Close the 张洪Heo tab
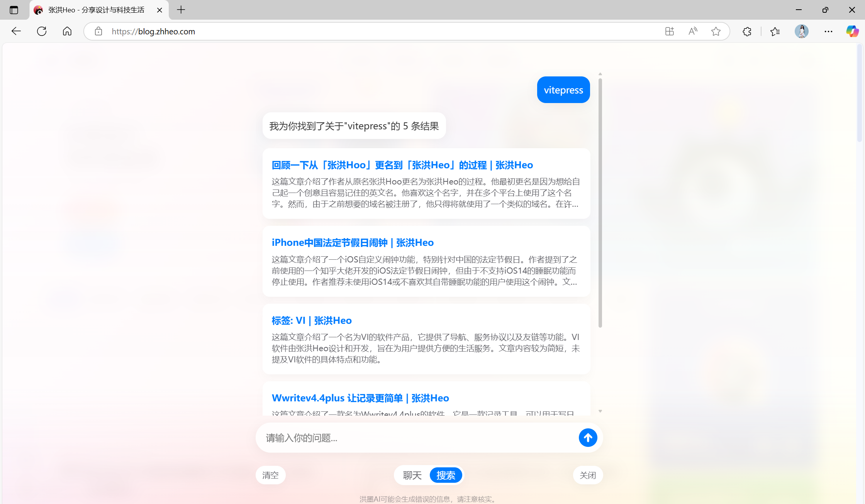The width and height of the screenshot is (865, 504). coord(159,10)
